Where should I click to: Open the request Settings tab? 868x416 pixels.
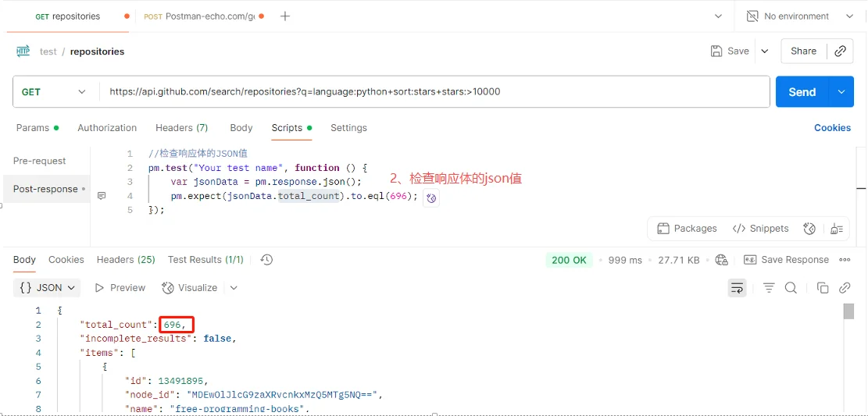tap(348, 128)
